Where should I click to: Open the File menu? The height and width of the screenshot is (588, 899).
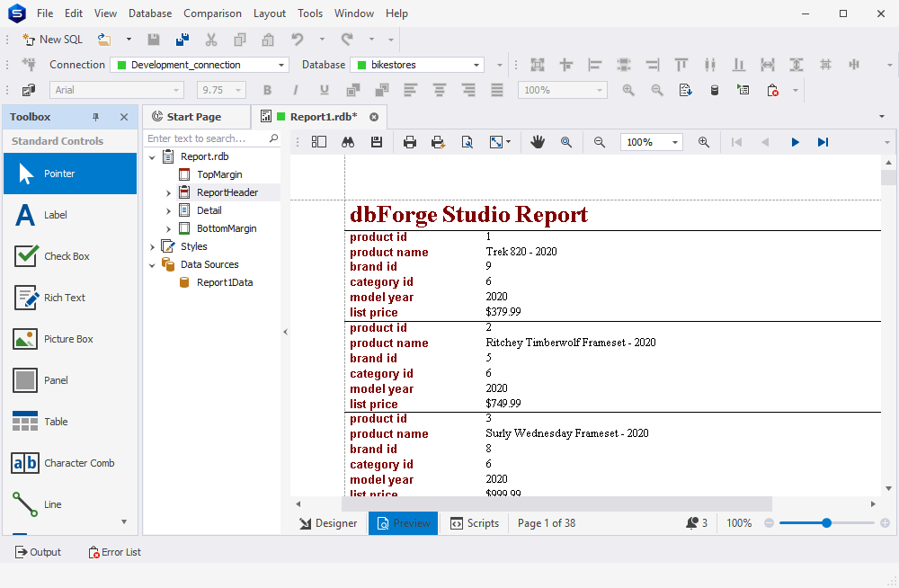45,13
